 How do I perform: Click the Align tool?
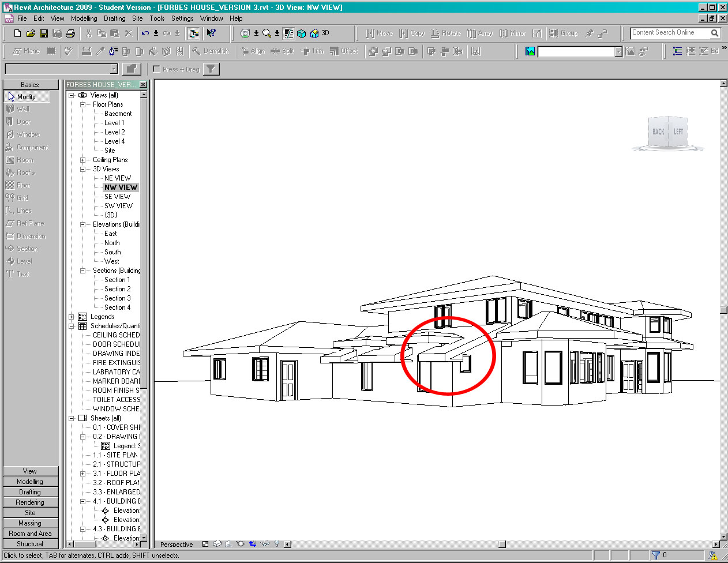pos(253,51)
